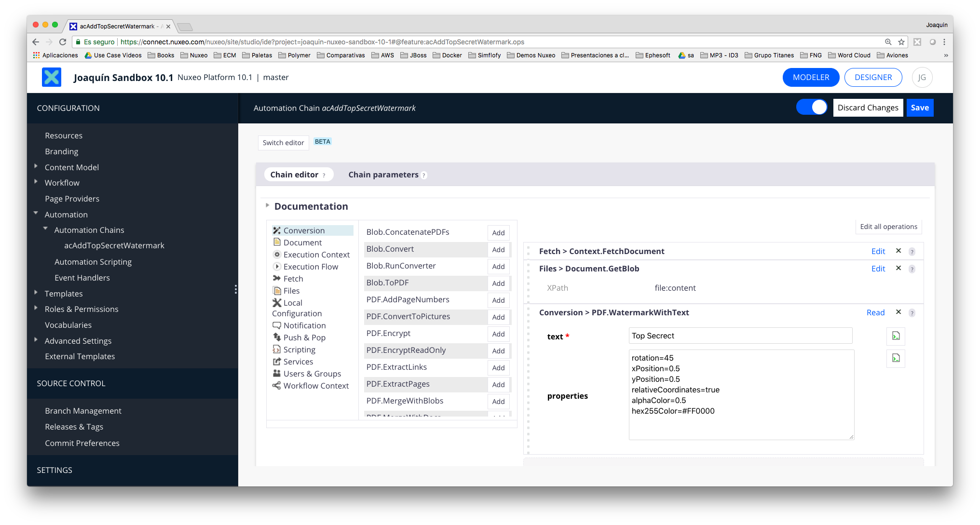
Task: Expand the Templates tree item
Action: point(36,292)
